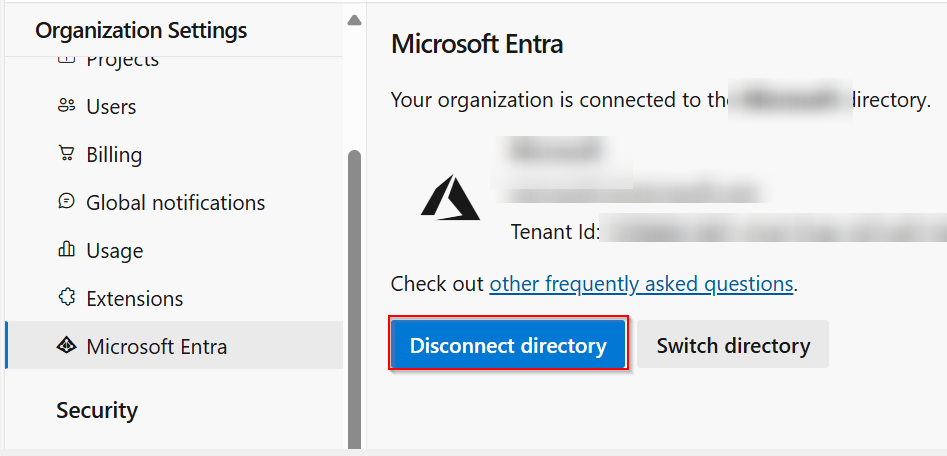
Task: Click the Billing shopping cart icon
Action: point(66,154)
